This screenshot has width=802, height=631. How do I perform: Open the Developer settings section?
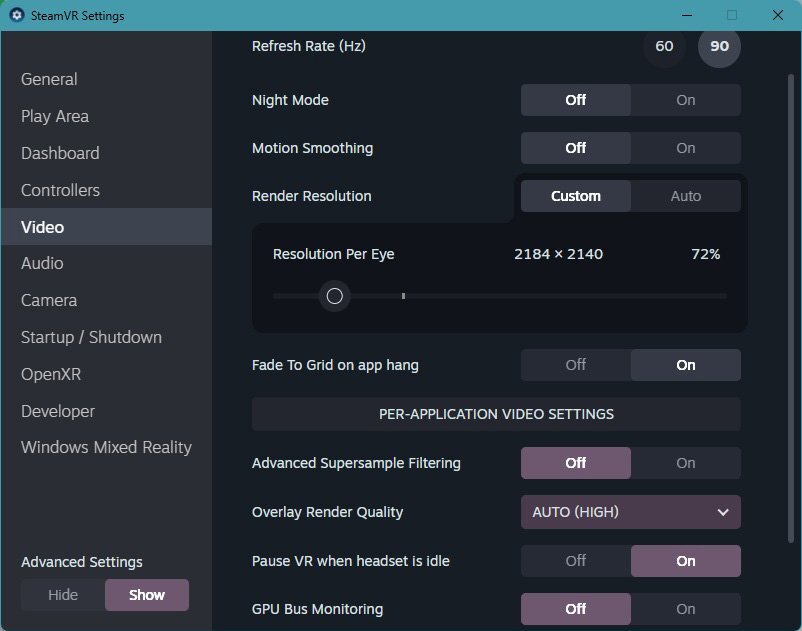pyautogui.click(x=106, y=411)
